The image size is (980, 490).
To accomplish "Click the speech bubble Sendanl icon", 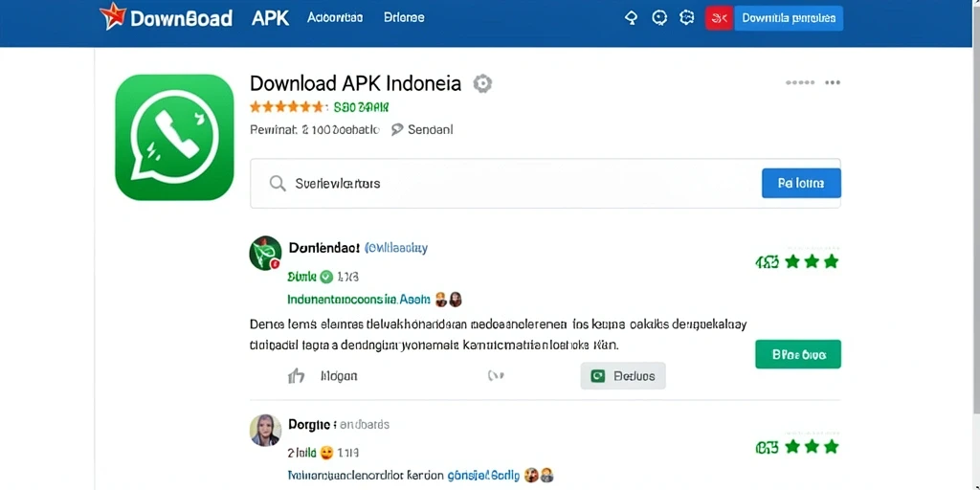I will tap(397, 130).
